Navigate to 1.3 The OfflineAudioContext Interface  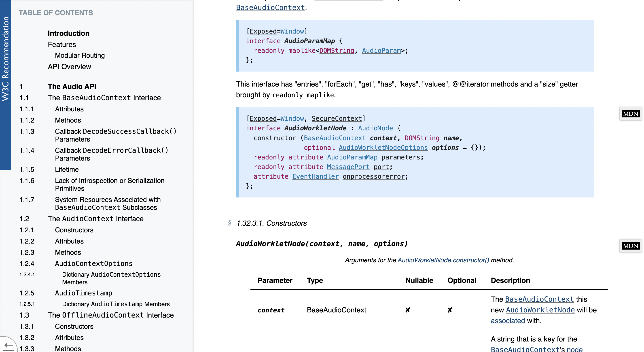[110, 315]
